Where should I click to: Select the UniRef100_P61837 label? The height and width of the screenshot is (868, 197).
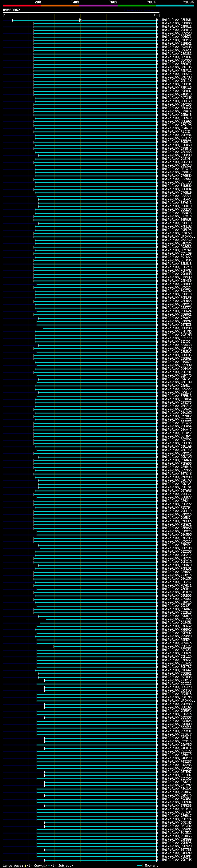point(176,57)
